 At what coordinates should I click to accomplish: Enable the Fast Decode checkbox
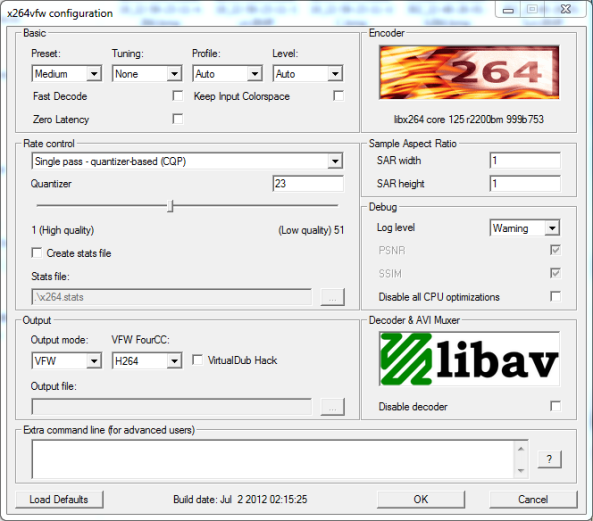click(177, 96)
